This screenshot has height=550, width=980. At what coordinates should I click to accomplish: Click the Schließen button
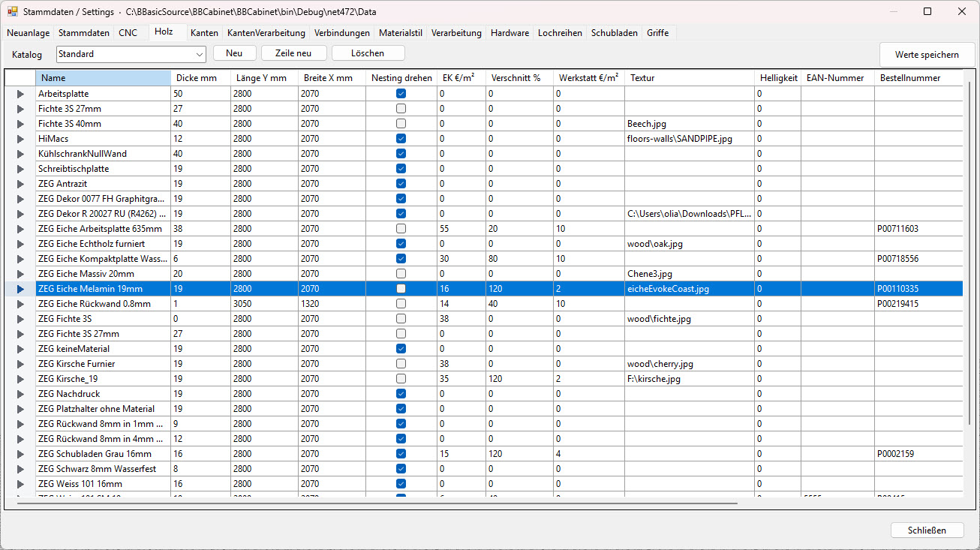click(x=927, y=530)
